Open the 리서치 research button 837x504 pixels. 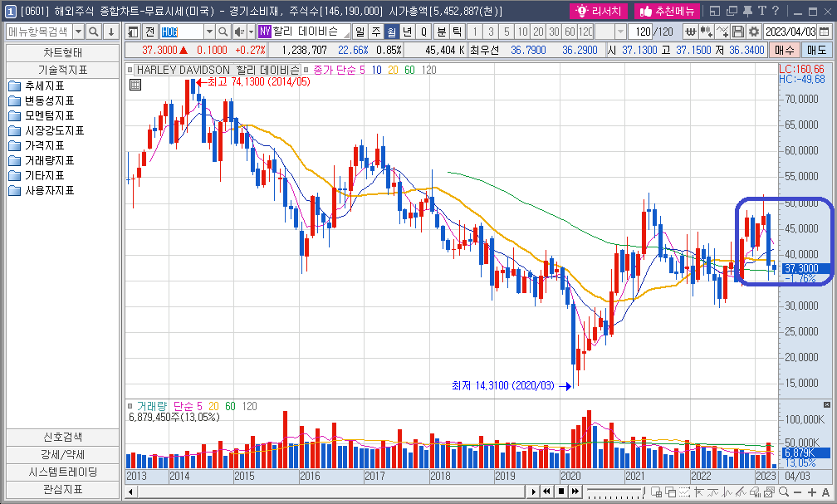click(599, 11)
